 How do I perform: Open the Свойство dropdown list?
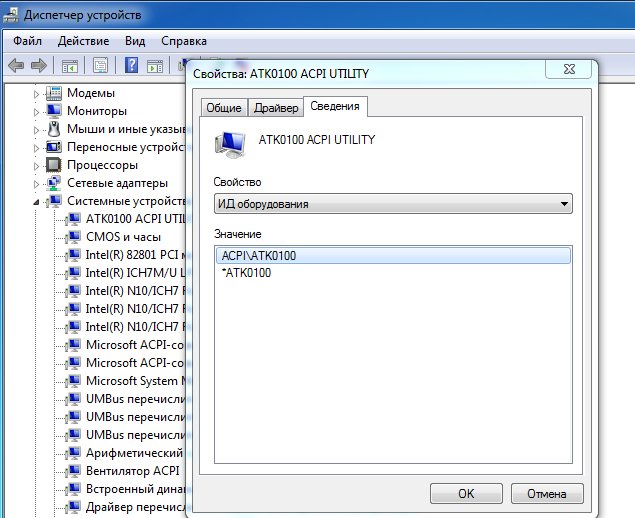pos(393,204)
